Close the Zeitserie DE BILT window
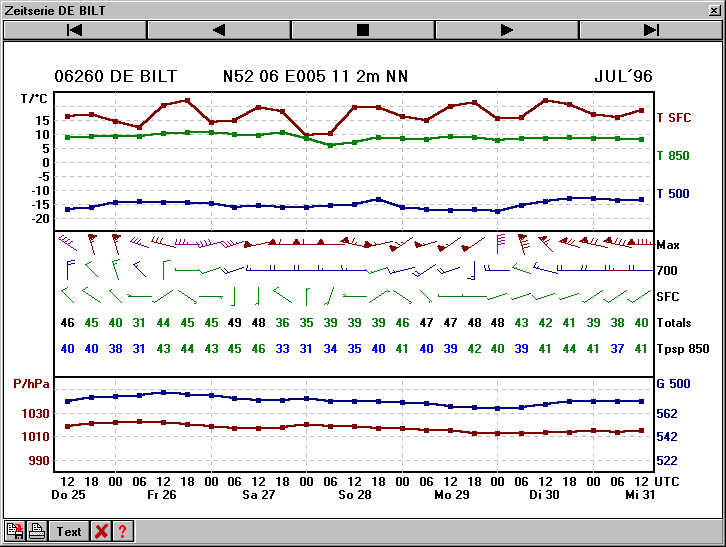Screen dimensions: 726x547 714,10
